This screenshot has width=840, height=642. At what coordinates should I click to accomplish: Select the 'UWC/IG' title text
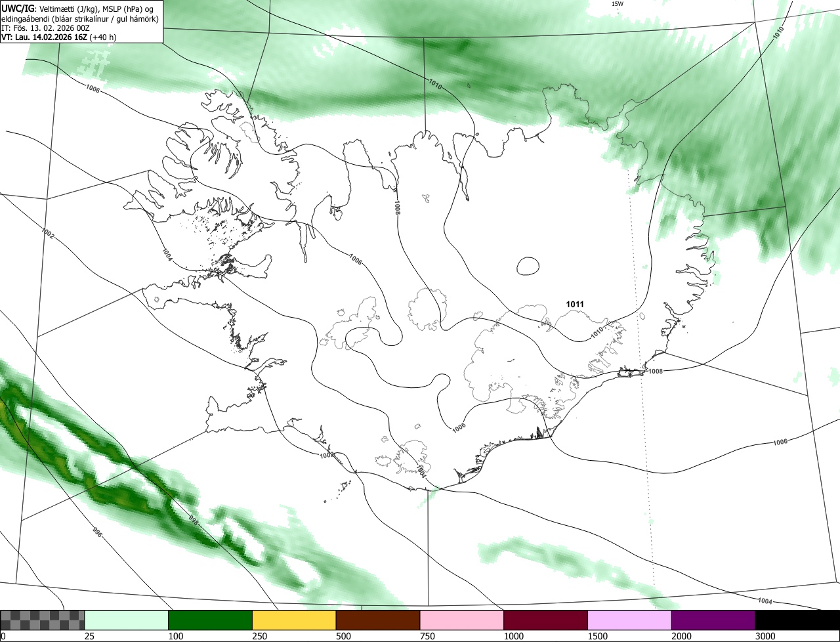[17, 8]
